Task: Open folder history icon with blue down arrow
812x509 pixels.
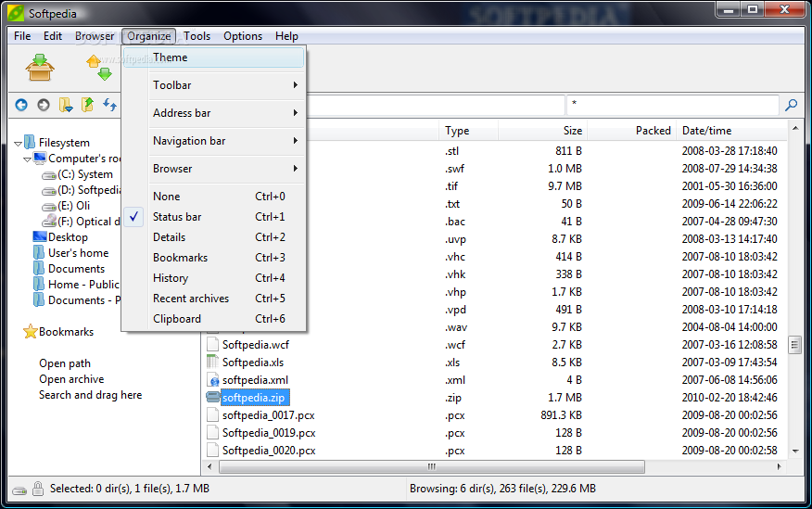Action: (x=66, y=105)
